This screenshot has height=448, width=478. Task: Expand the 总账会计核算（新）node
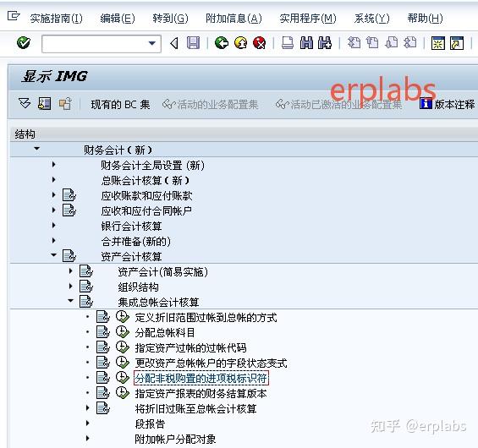pyautogui.click(x=53, y=180)
